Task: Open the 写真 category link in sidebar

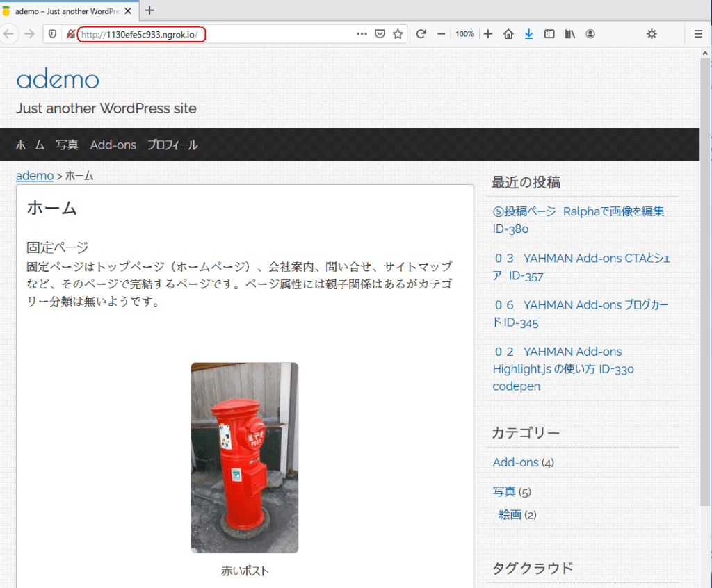Action: click(504, 492)
